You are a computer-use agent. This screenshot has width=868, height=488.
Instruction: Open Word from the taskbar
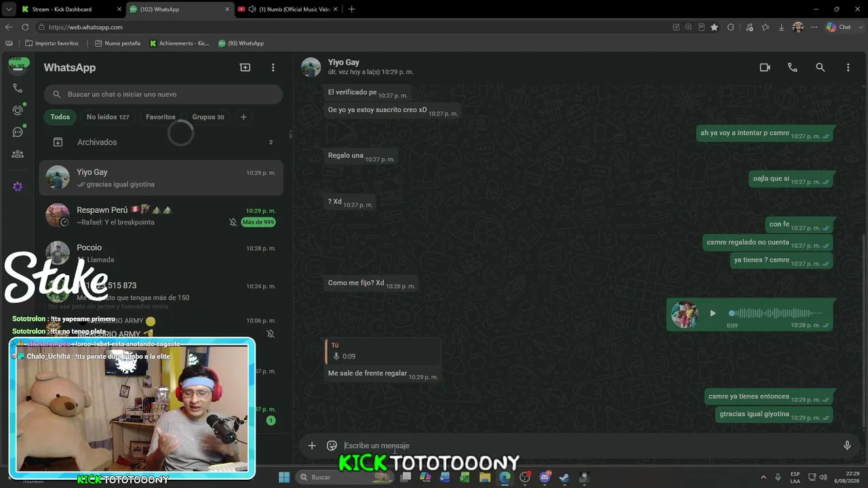[x=445, y=477]
